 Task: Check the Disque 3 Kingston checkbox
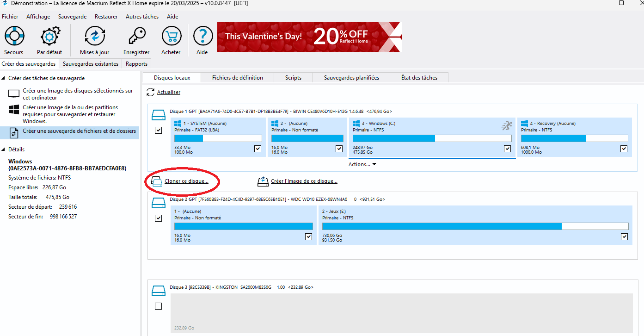click(159, 306)
